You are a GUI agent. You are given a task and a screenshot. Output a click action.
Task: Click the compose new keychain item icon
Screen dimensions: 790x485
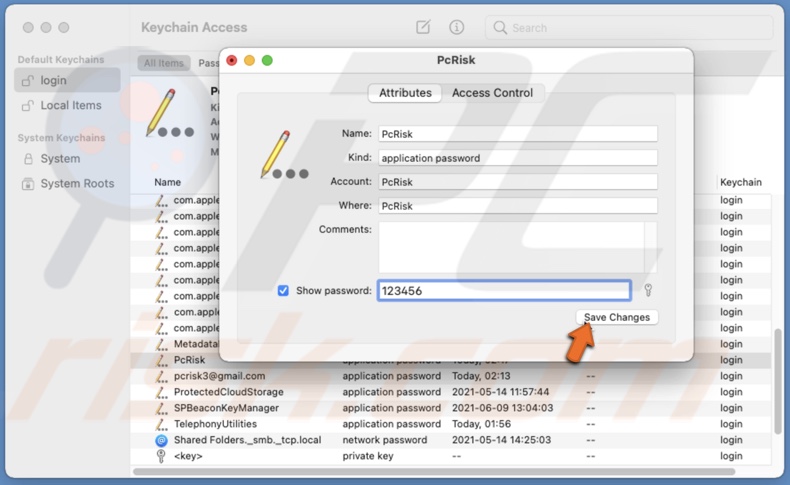click(423, 28)
